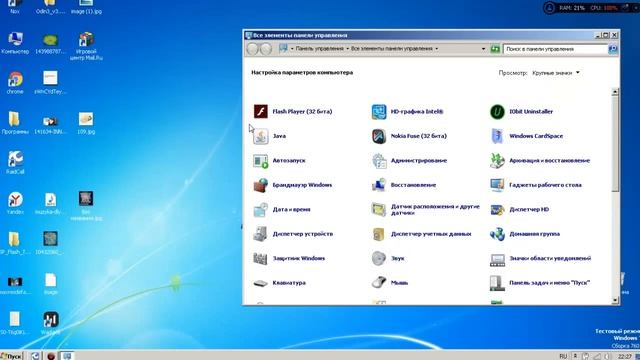Click the control panel taskbar button

click(67, 356)
